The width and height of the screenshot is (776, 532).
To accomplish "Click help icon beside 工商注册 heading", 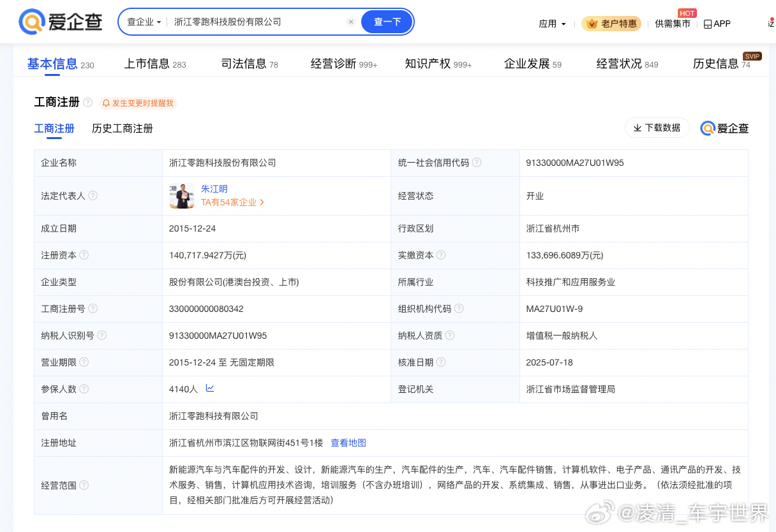I will click(x=88, y=103).
